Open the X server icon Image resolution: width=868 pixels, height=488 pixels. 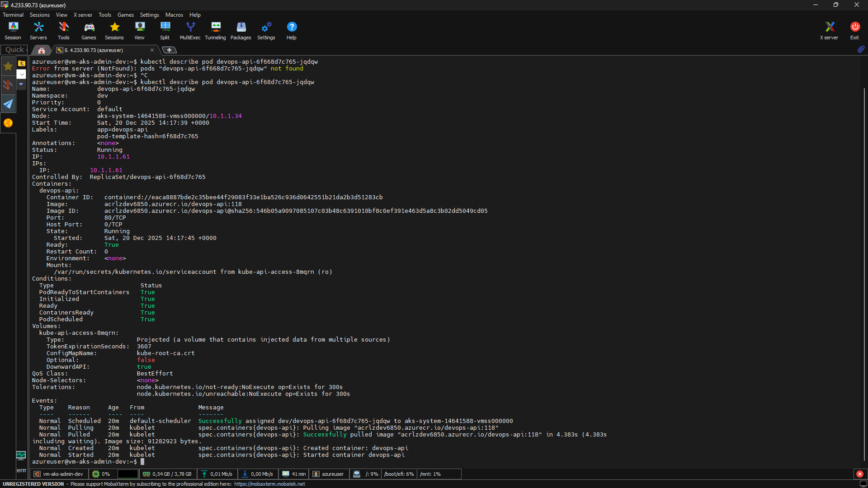click(829, 31)
